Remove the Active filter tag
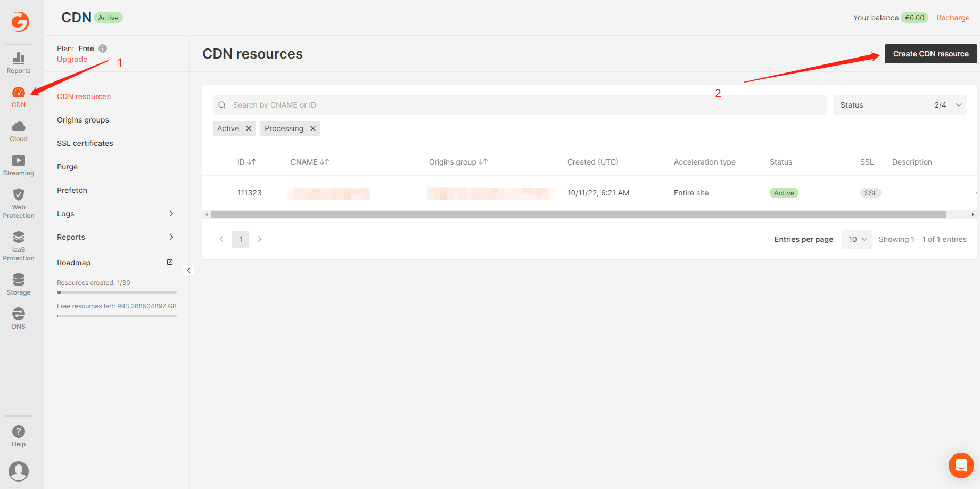 (249, 128)
